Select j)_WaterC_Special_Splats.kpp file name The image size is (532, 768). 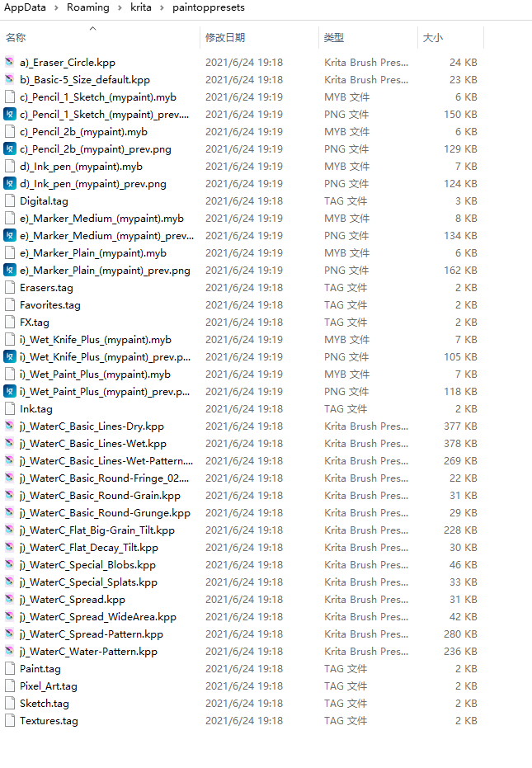[88, 582]
